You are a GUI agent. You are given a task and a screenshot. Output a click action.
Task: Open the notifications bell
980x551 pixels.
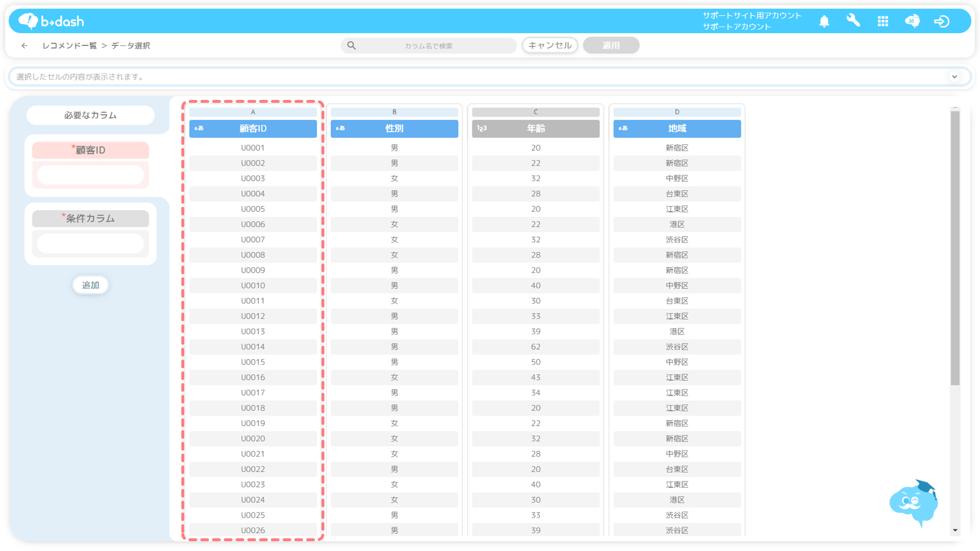(824, 21)
